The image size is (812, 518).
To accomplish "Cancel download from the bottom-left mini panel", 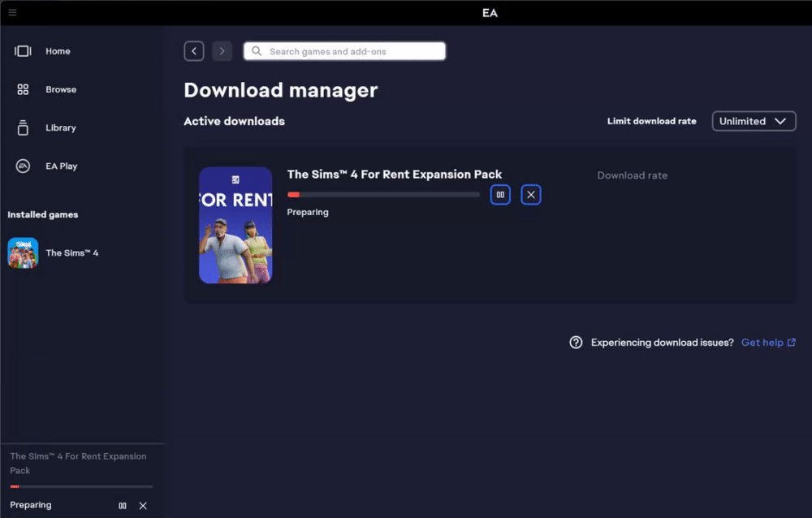I will pyautogui.click(x=143, y=506).
